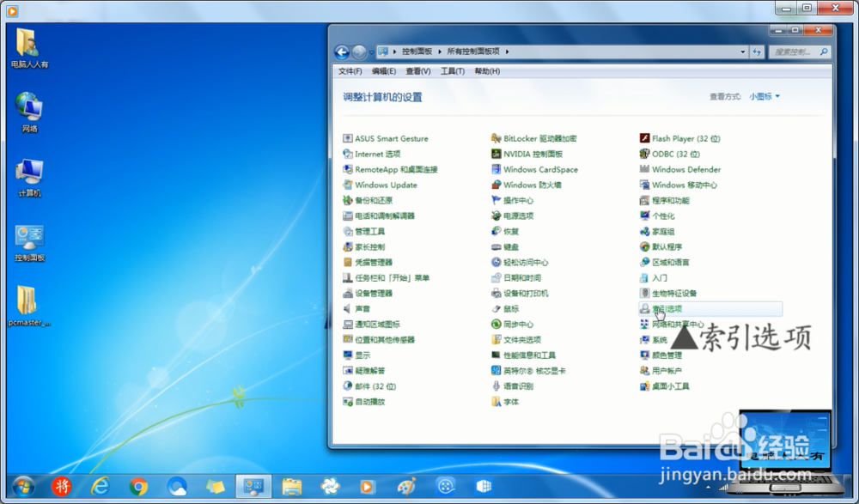Click the address bar refresh button
This screenshot has width=859, height=504.
[757, 52]
